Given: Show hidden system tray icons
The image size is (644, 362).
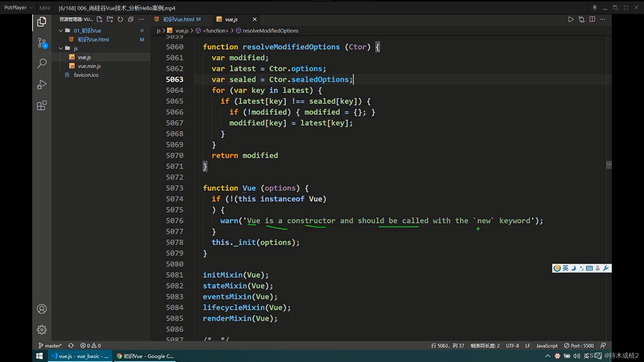Looking at the screenshot, I should coord(548,356).
